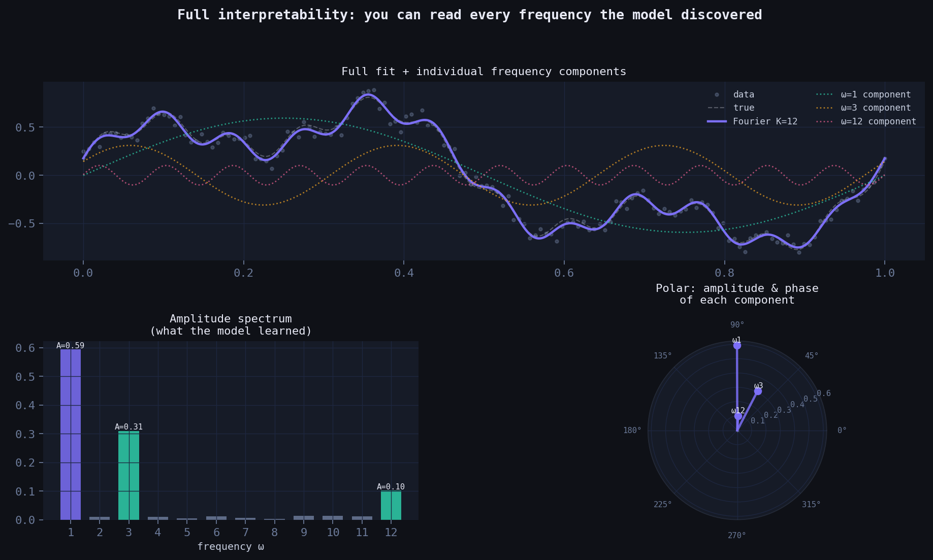
Task: Click the A=0.31 bar label
Action: [128, 427]
